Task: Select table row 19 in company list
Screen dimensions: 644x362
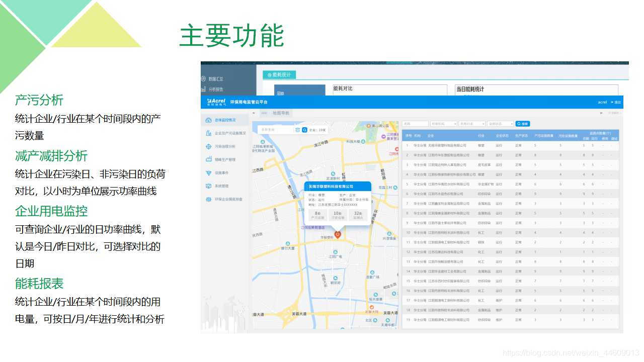Action: click(x=510, y=320)
